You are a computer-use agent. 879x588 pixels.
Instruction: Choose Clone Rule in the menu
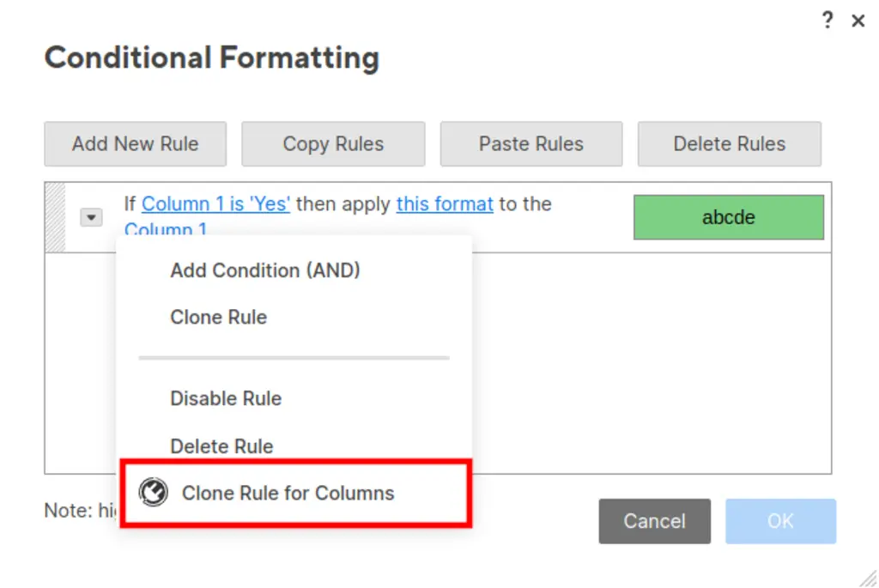[219, 318]
